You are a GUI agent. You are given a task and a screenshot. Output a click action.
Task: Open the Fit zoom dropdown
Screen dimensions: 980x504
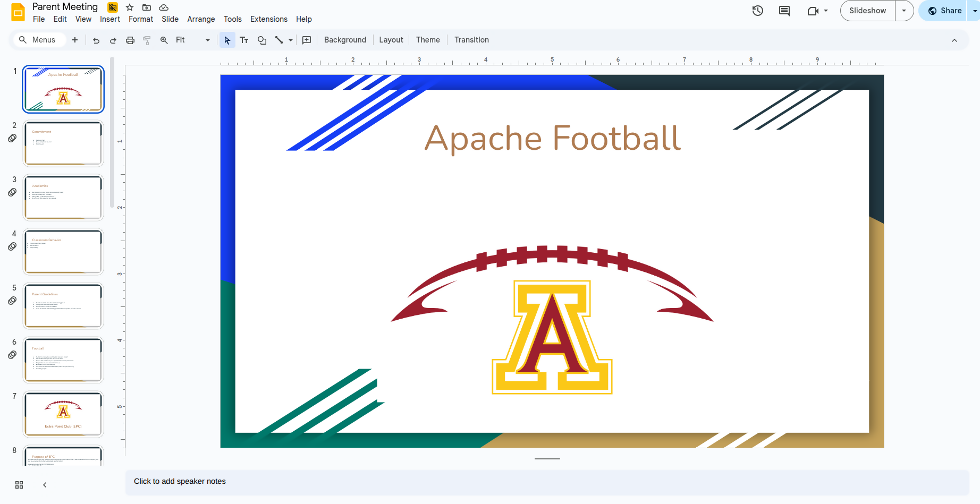[193, 40]
